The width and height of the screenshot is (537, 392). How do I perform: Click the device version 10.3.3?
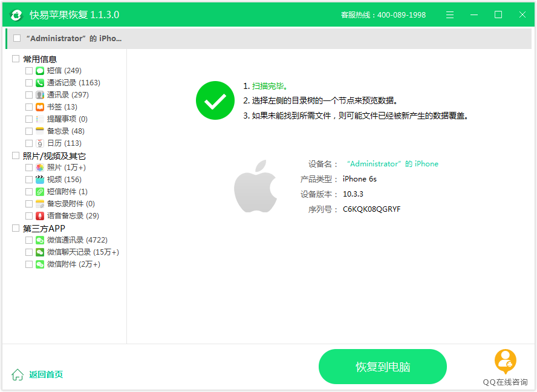click(x=353, y=194)
